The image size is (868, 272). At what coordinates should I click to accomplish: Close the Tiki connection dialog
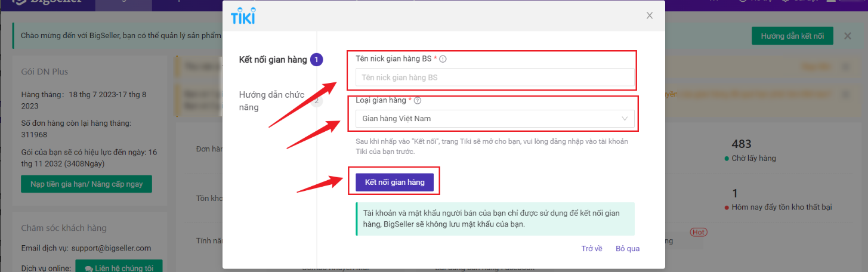coord(650,16)
